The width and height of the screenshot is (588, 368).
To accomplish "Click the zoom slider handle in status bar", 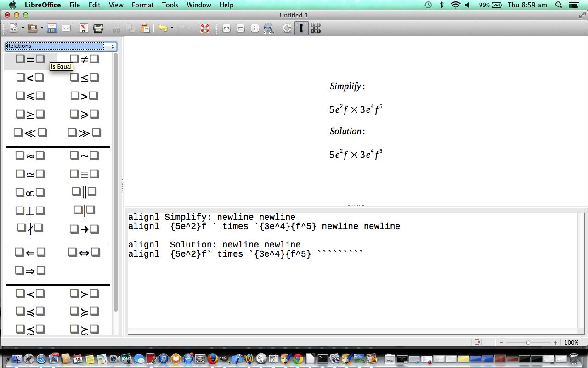I will pyautogui.click(x=528, y=343).
